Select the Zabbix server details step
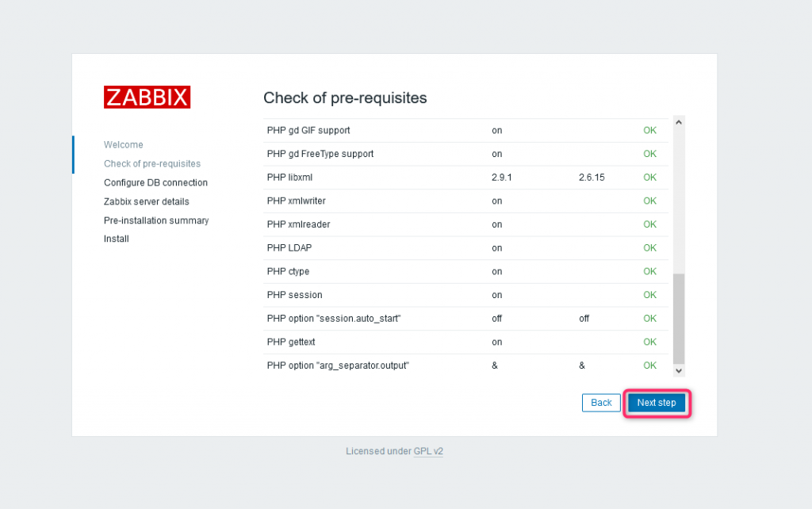Screen dimensions: 812x509 pyautogui.click(x=147, y=201)
